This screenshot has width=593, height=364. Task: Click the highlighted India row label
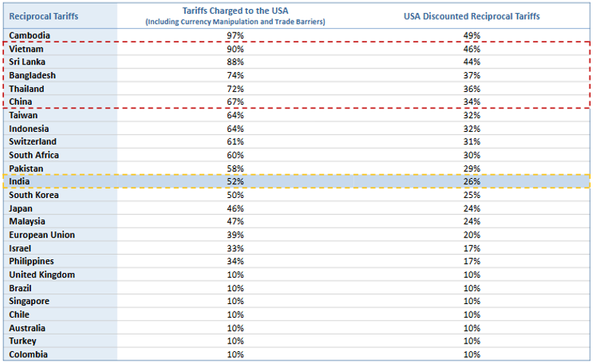pos(20,182)
